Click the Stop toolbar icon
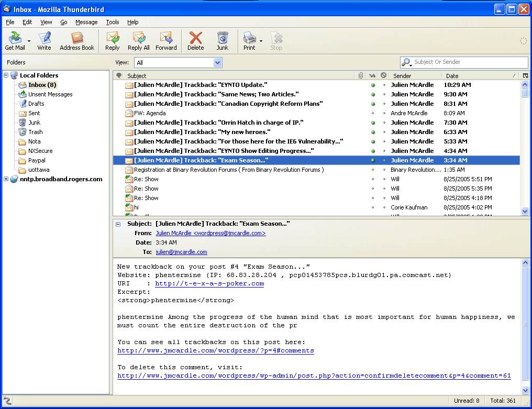The height and width of the screenshot is (409, 532). pos(276,41)
